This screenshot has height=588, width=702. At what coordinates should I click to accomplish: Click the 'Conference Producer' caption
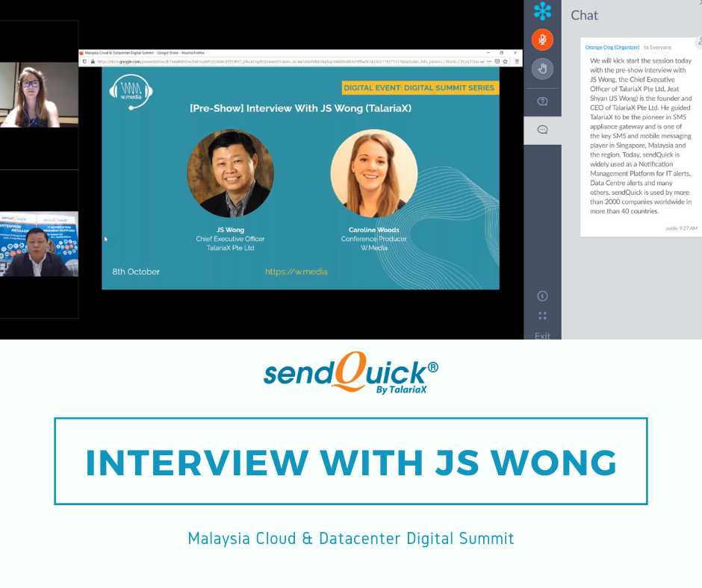pos(374,239)
